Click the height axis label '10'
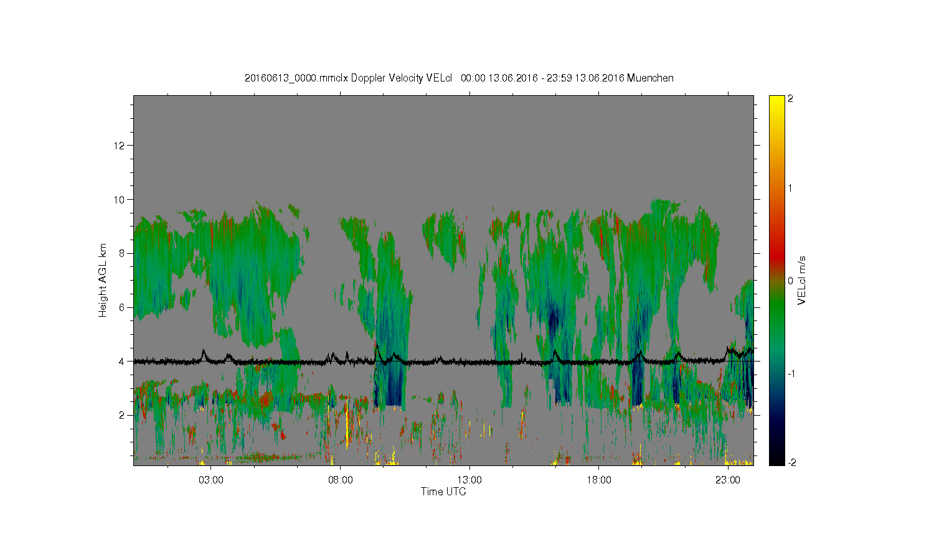This screenshot has height=560, width=934. pos(120,200)
